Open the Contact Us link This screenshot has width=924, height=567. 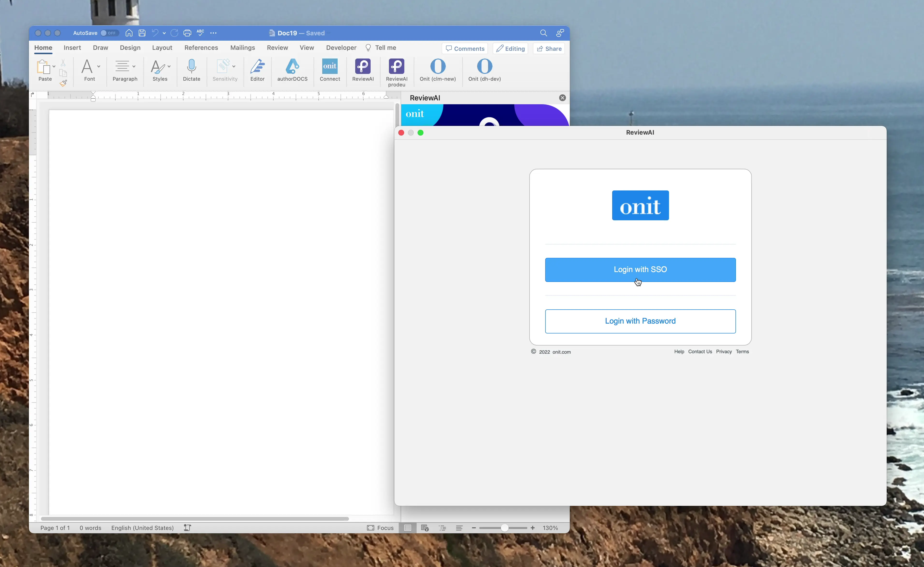700,351
